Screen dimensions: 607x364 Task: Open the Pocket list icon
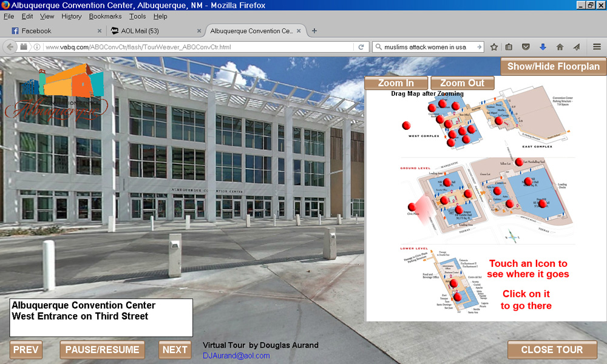coord(526,47)
